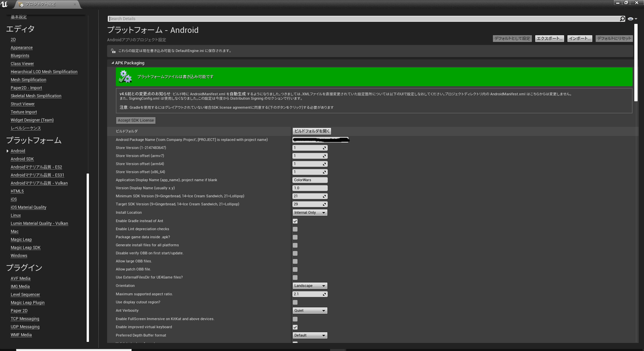Check Allow patch OBB file

tap(295, 269)
